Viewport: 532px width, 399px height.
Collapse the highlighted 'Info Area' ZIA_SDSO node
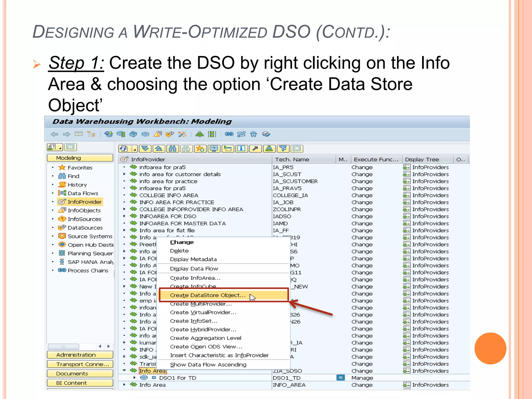(124, 370)
